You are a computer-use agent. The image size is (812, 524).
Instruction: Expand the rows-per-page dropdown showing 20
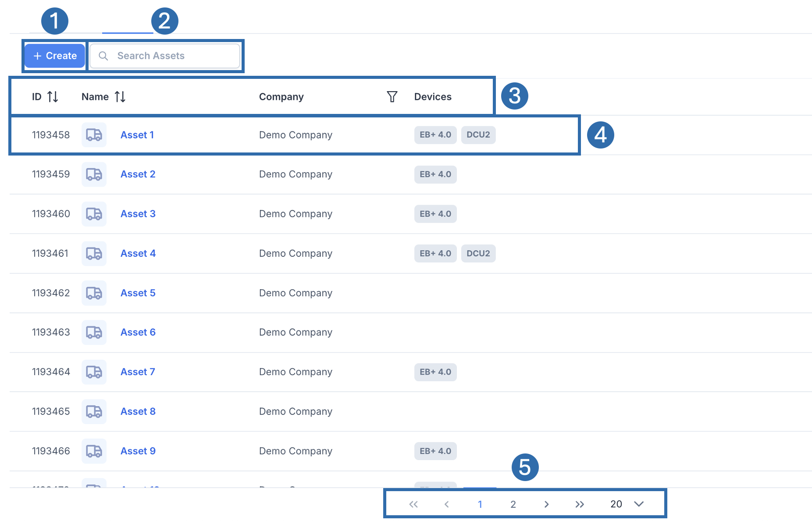638,504
